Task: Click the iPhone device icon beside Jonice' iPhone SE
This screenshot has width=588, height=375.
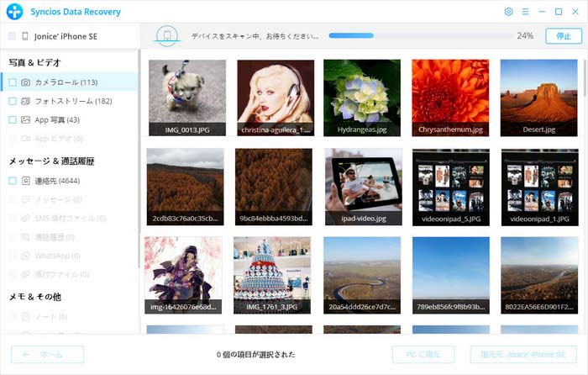Action: 25,36
